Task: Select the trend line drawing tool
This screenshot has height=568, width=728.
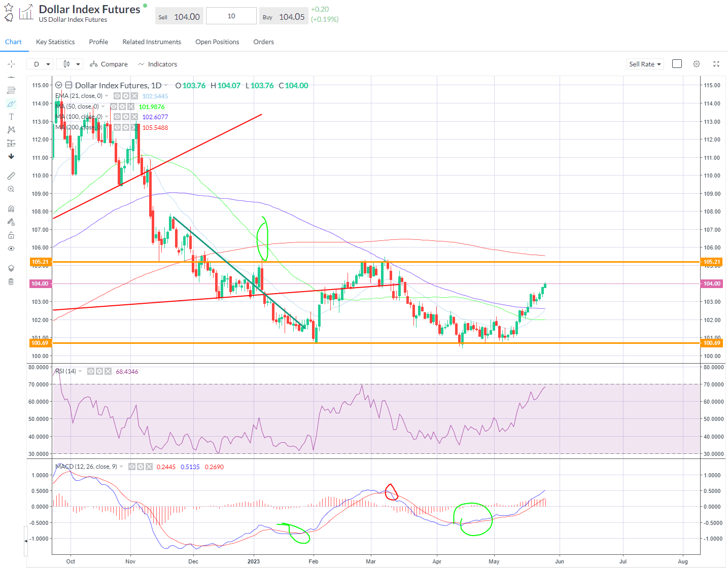Action: [11, 77]
